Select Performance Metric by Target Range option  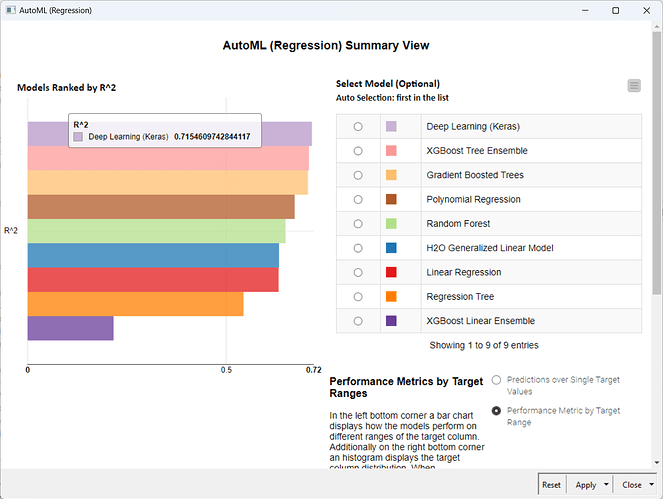point(496,411)
